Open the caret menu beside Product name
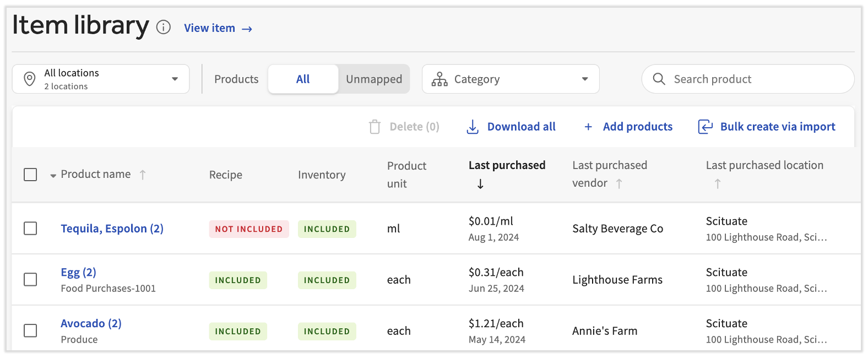The height and width of the screenshot is (358, 868). tap(53, 176)
